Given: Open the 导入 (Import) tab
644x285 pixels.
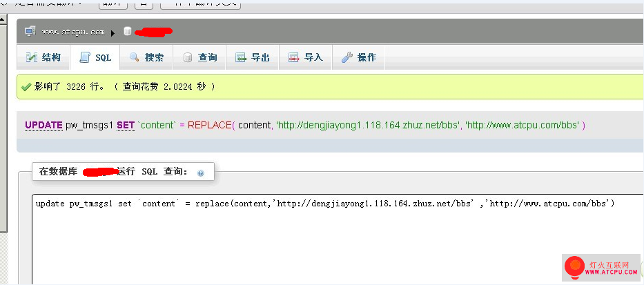Looking at the screenshot, I should coord(306,57).
